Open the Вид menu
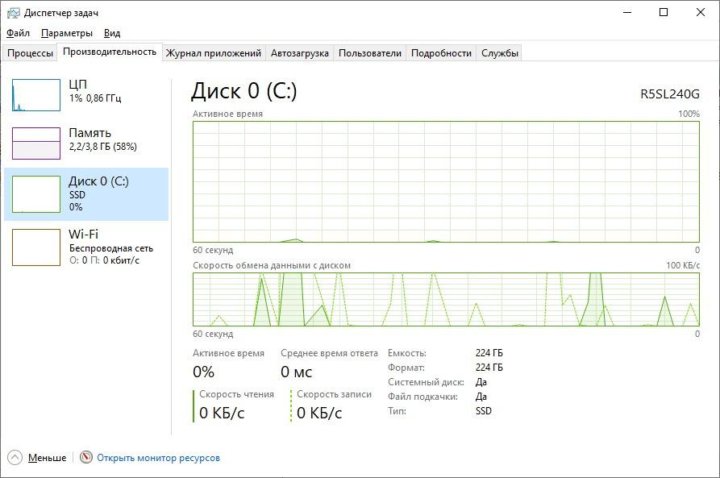This screenshot has height=478, width=720. (x=113, y=33)
